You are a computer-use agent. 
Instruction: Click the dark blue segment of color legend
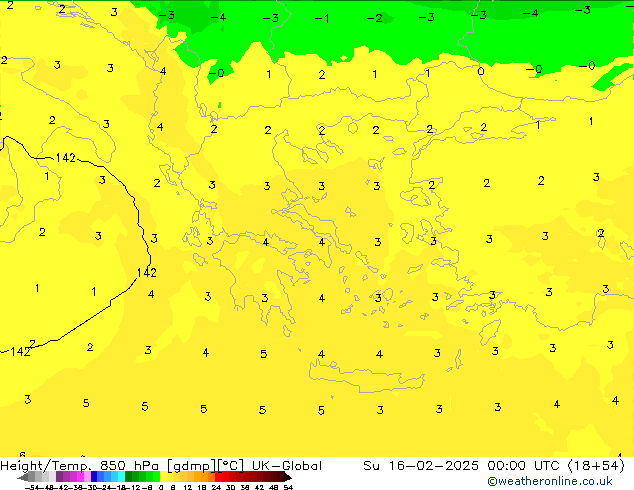[x=94, y=477]
